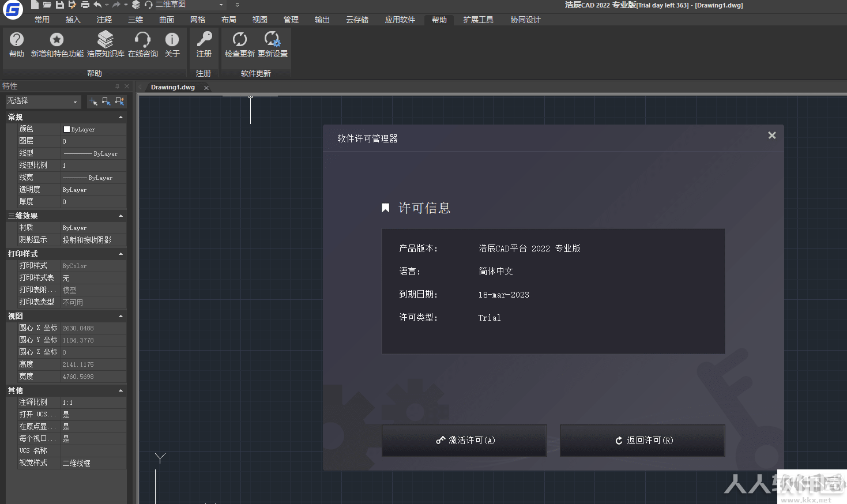
Task: Collapse the 常规 section
Action: 121,117
